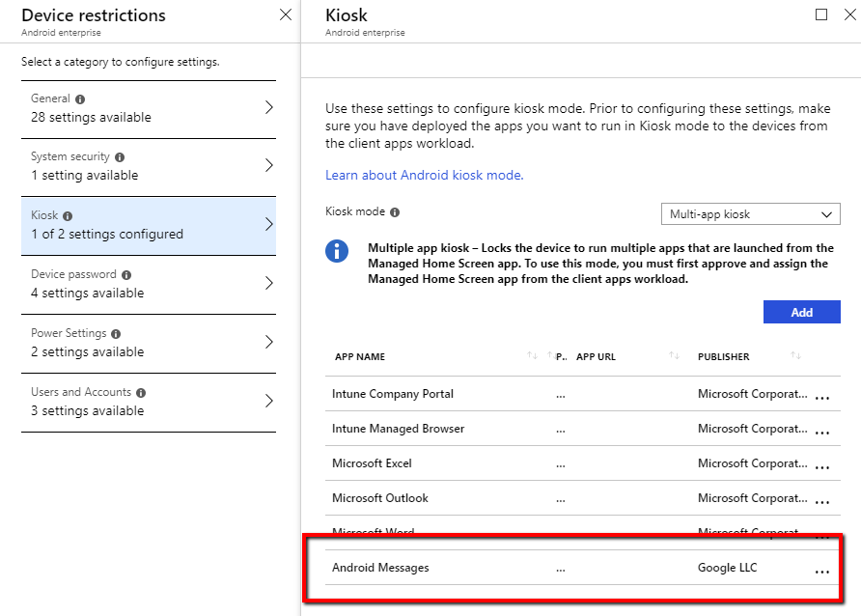Viewport: 861px width, 616px height.
Task: Expand the Device password category chevron
Action: (269, 283)
